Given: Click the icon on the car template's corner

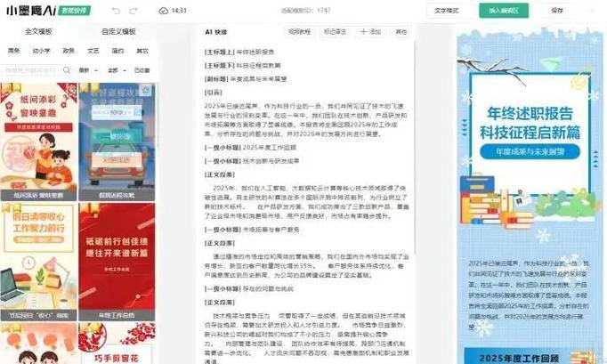Looking at the screenshot, I should click(146, 91).
